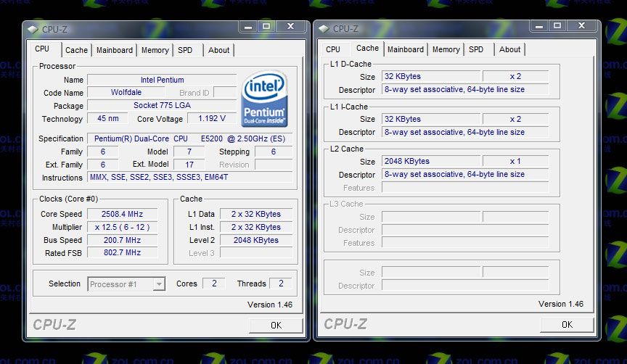Minimize the left CPU-Z window
Screen dimensions: 627x364
248,27
